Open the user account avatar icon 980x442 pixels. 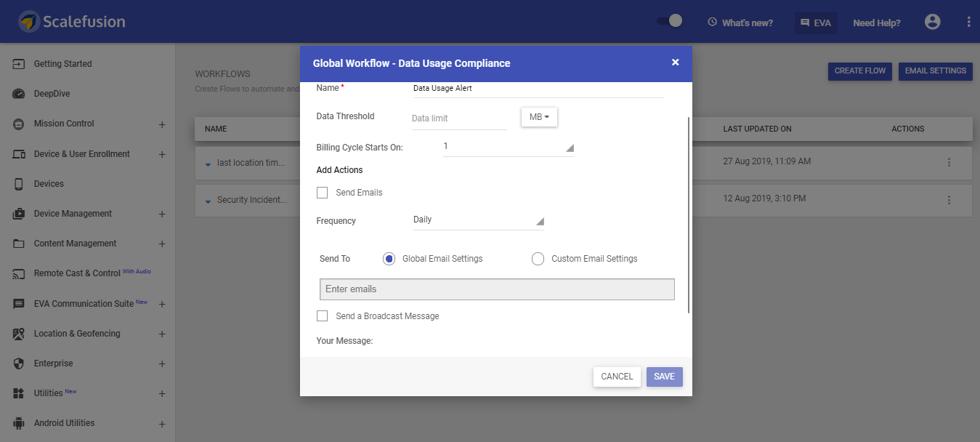(932, 22)
